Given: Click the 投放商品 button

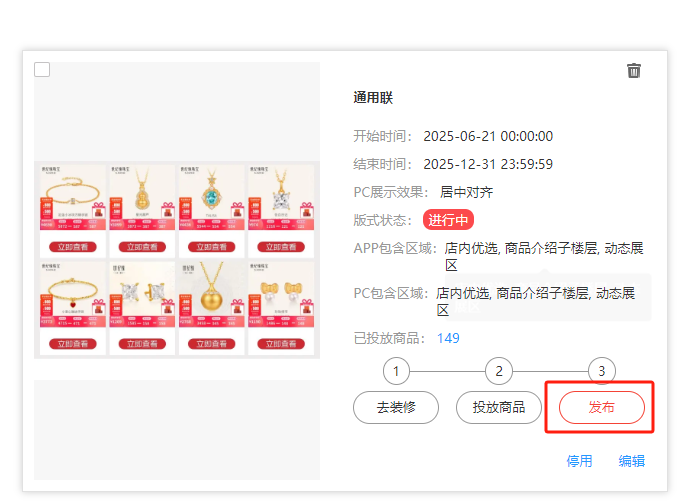Looking at the screenshot, I should pos(498,407).
